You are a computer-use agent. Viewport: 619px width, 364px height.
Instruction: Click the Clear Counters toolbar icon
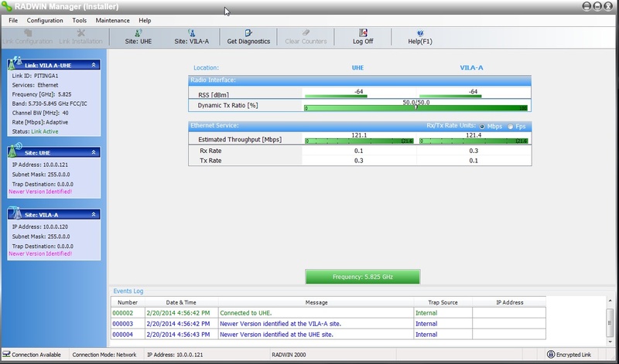pyautogui.click(x=306, y=32)
